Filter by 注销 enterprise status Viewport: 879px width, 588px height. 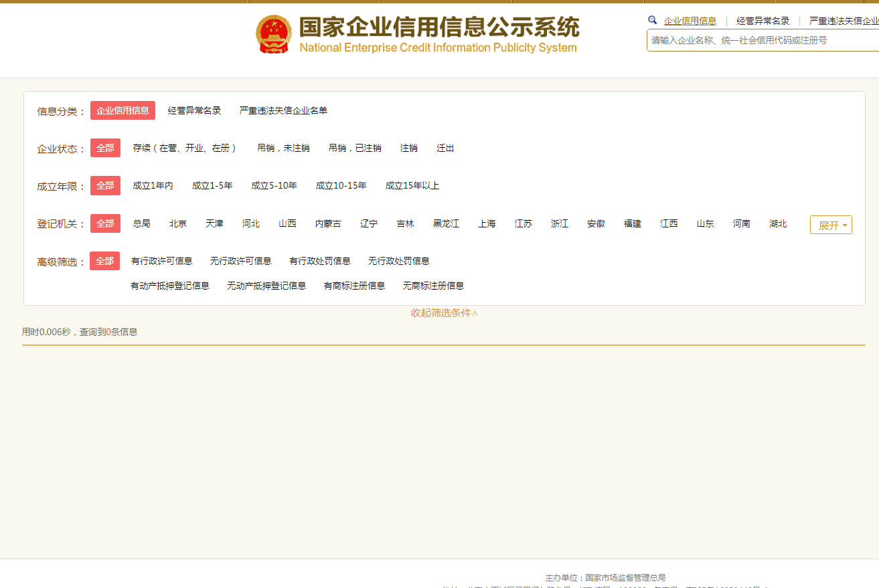click(x=409, y=148)
